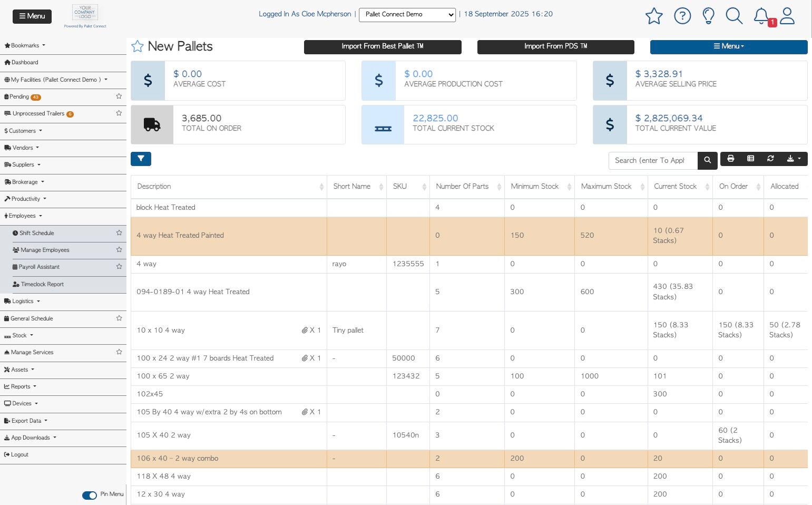
Task: Star the Payroll Assistant sidebar entry
Action: coord(119,267)
